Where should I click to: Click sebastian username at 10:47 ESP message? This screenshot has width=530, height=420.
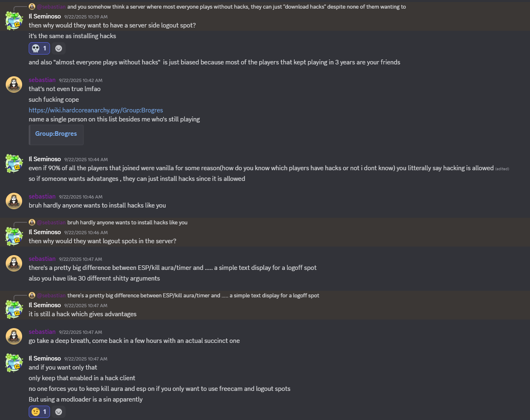click(42, 259)
